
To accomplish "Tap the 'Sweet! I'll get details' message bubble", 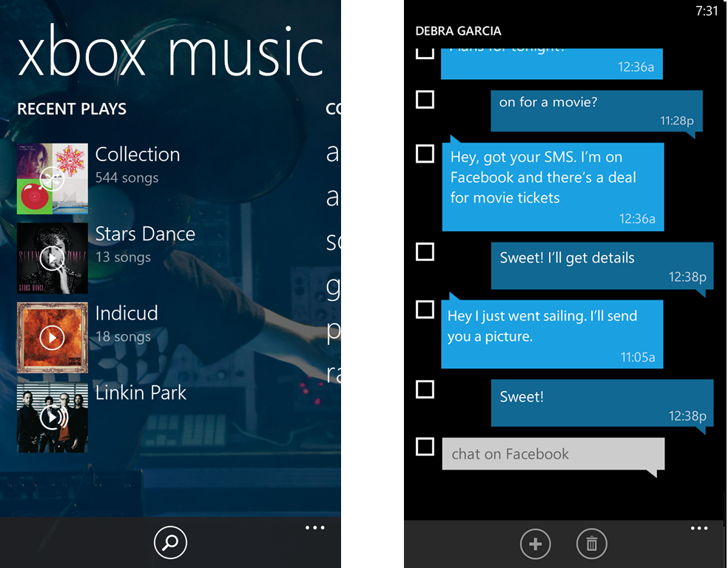I will tap(602, 266).
